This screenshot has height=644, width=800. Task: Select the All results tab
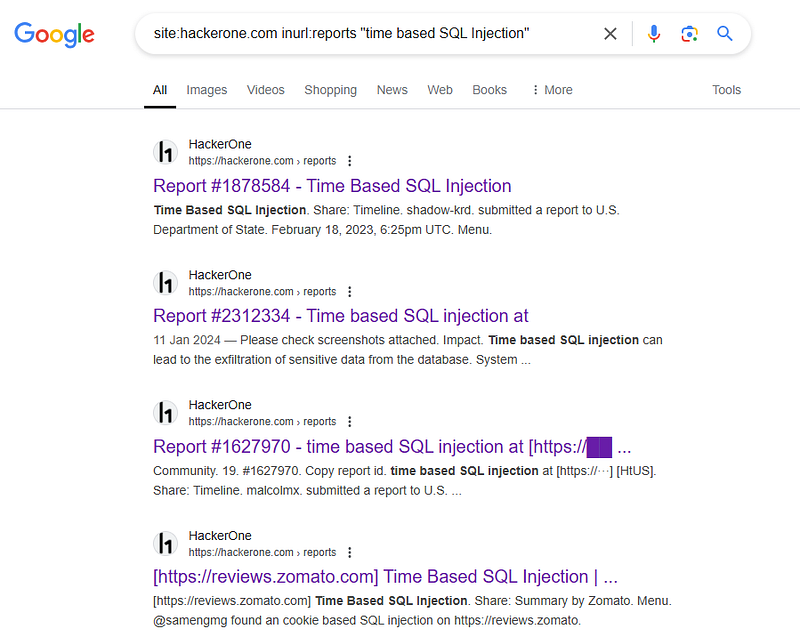click(160, 90)
